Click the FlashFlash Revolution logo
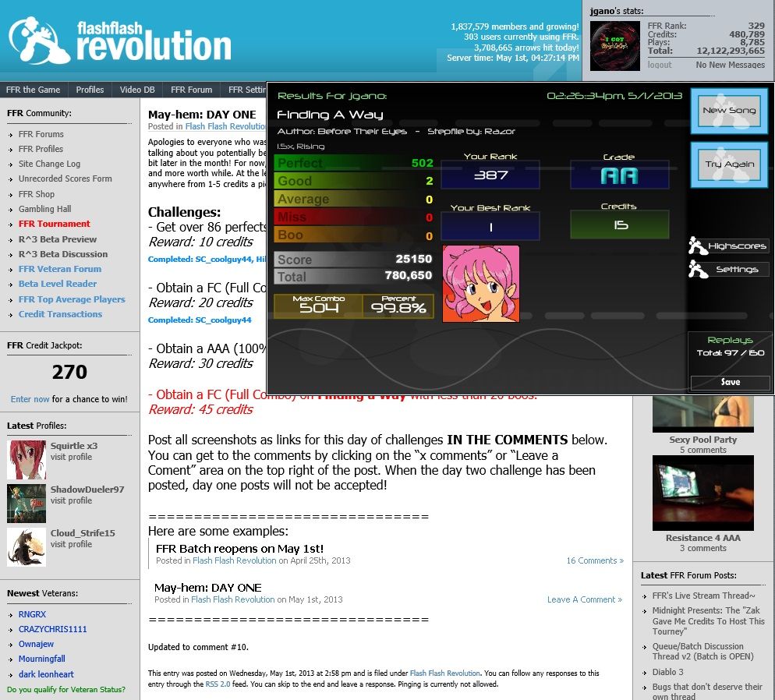775x700 pixels. pyautogui.click(x=119, y=41)
